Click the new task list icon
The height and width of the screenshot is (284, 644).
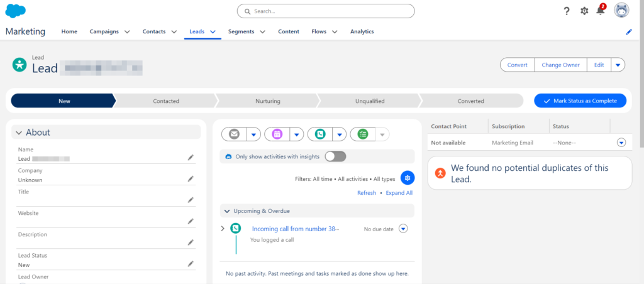(x=363, y=134)
